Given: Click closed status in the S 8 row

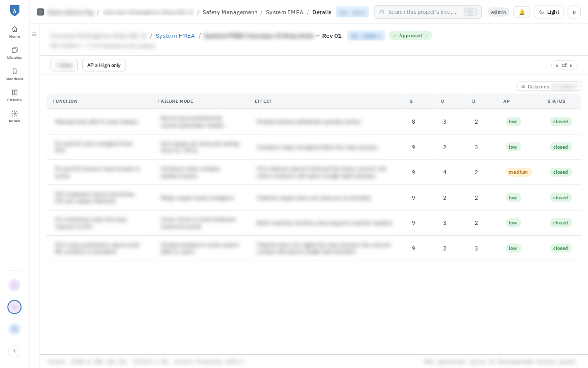Looking at the screenshot, I should click(x=560, y=121).
